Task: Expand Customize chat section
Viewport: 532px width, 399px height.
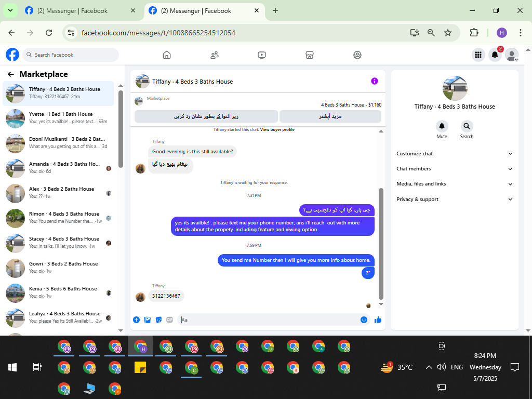Action: (x=454, y=154)
